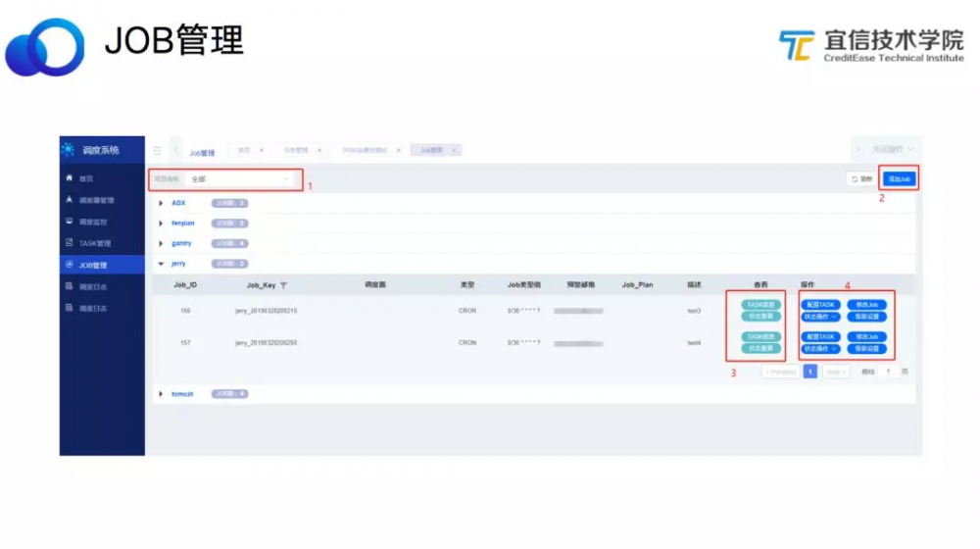980x549 pixels.
Task: Click the 刷新 refresh button
Action: (861, 178)
